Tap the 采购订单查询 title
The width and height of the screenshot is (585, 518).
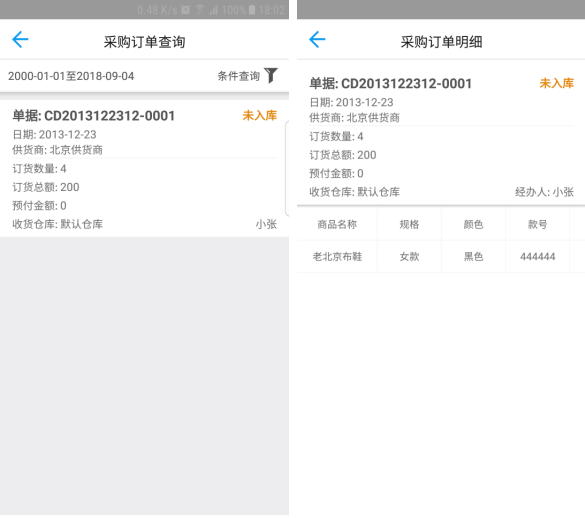pyautogui.click(x=144, y=42)
